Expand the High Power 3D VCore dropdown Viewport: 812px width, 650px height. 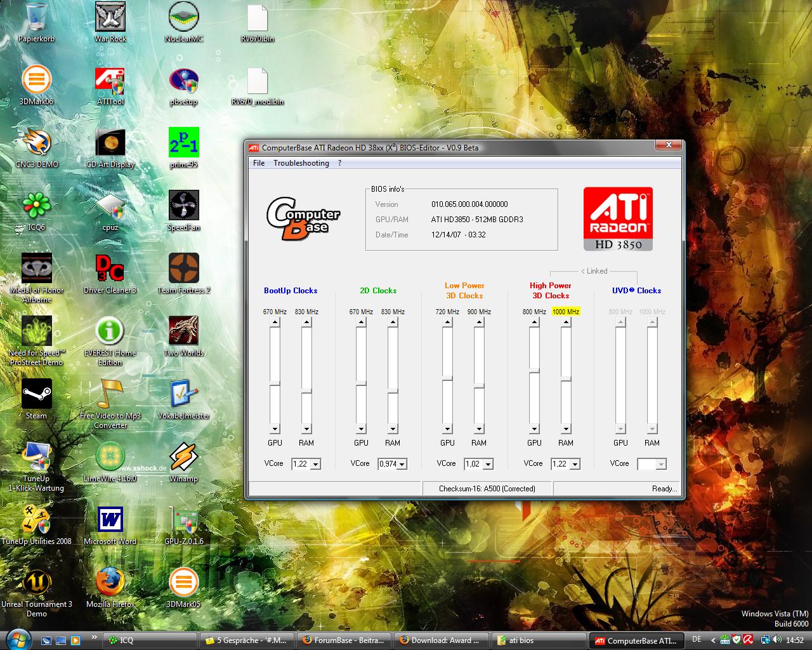tap(575, 464)
